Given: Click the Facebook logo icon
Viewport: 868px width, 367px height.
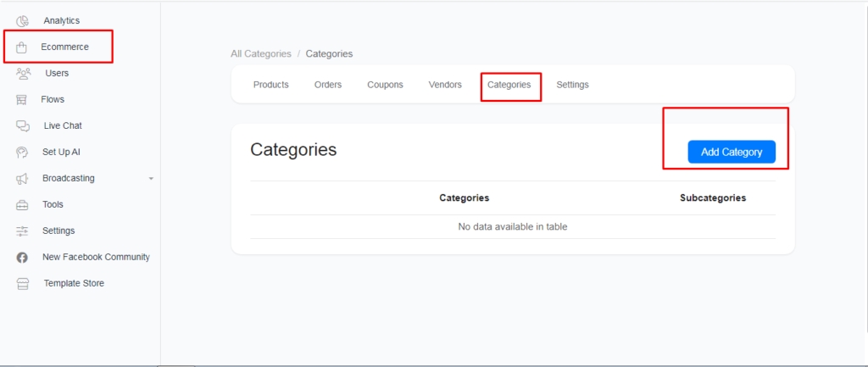Looking at the screenshot, I should [23, 258].
